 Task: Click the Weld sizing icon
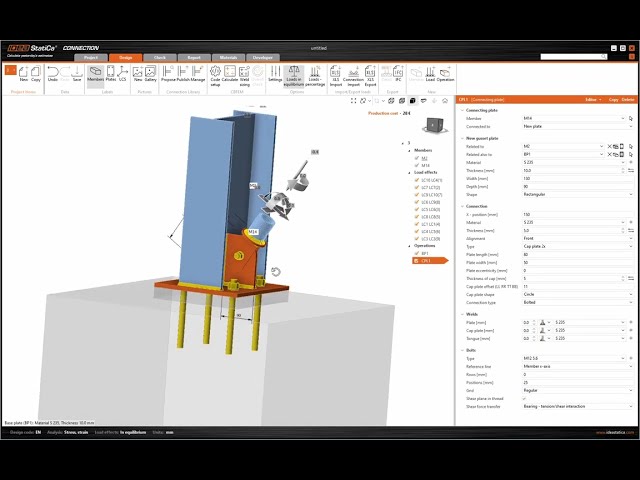click(244, 76)
